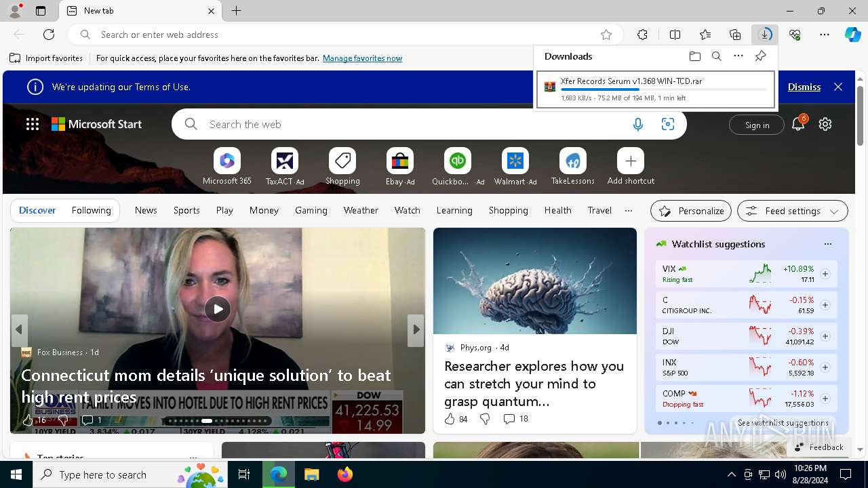The height and width of the screenshot is (488, 868).
Task: Expand the Feed settings dropdown
Action: [792, 211]
